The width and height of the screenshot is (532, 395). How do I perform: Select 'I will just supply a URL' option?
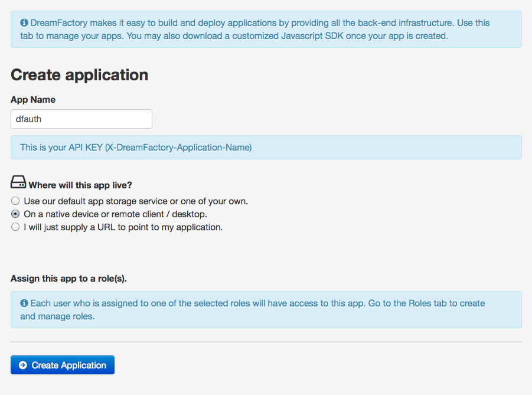coord(15,227)
